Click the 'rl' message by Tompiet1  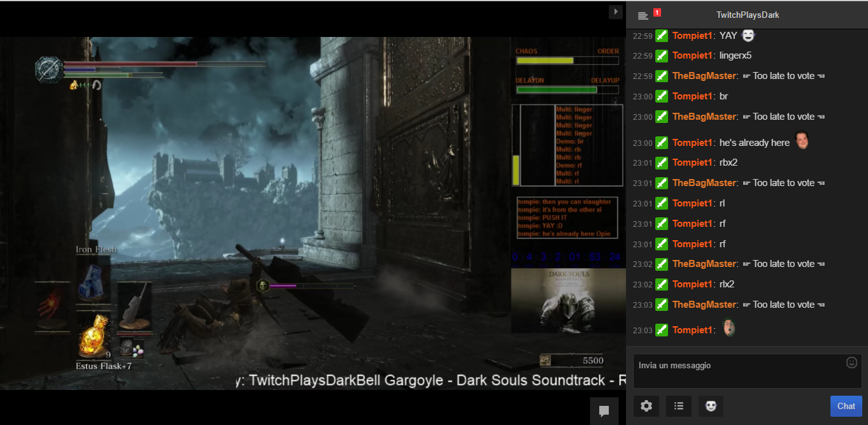pyautogui.click(x=722, y=203)
